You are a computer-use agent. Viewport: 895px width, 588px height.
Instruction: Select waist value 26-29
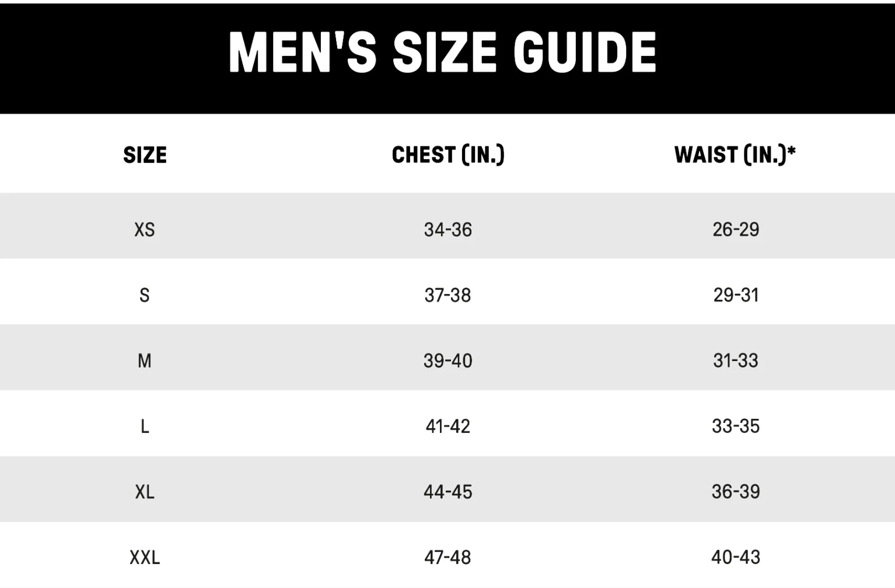[736, 230]
